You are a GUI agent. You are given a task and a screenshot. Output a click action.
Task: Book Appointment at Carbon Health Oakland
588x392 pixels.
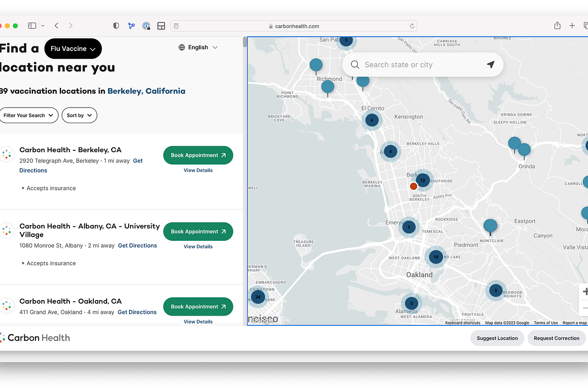tap(198, 307)
